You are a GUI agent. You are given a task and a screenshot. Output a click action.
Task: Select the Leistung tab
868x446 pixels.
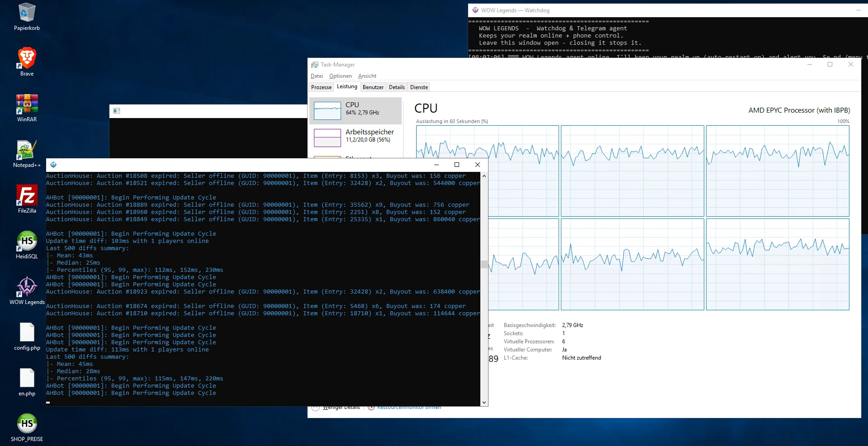click(347, 87)
